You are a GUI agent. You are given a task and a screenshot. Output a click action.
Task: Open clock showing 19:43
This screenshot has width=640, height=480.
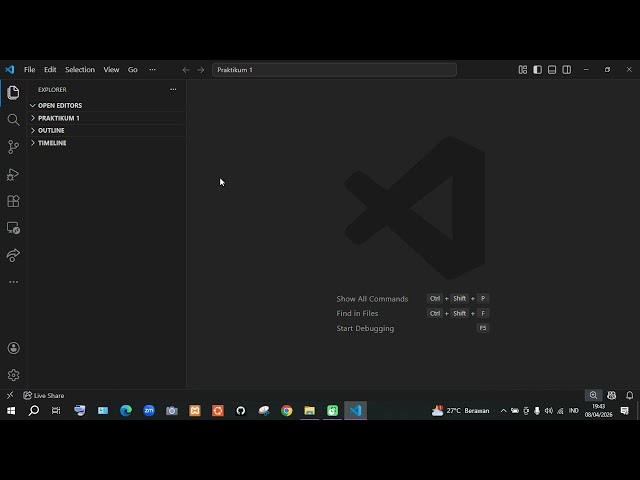coord(598,411)
